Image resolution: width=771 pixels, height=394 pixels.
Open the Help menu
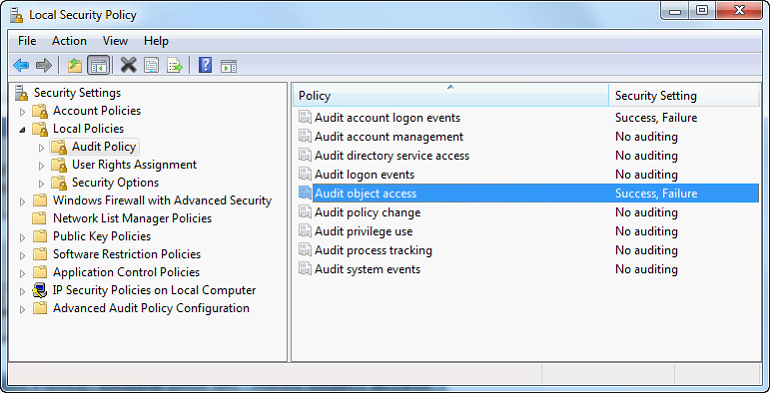[x=156, y=41]
